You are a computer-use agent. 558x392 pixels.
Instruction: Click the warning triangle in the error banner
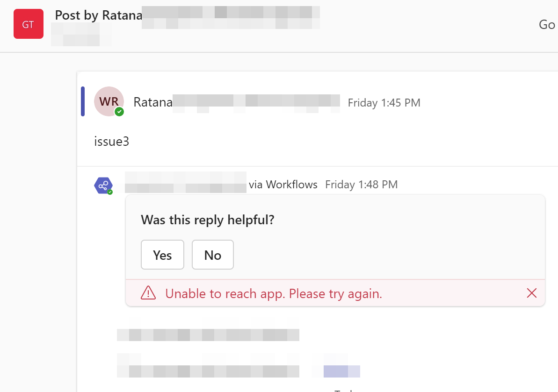pos(148,293)
